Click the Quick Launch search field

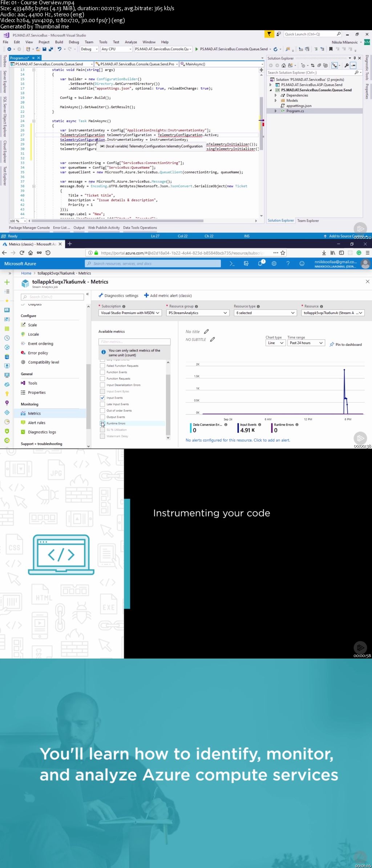coord(312,34)
